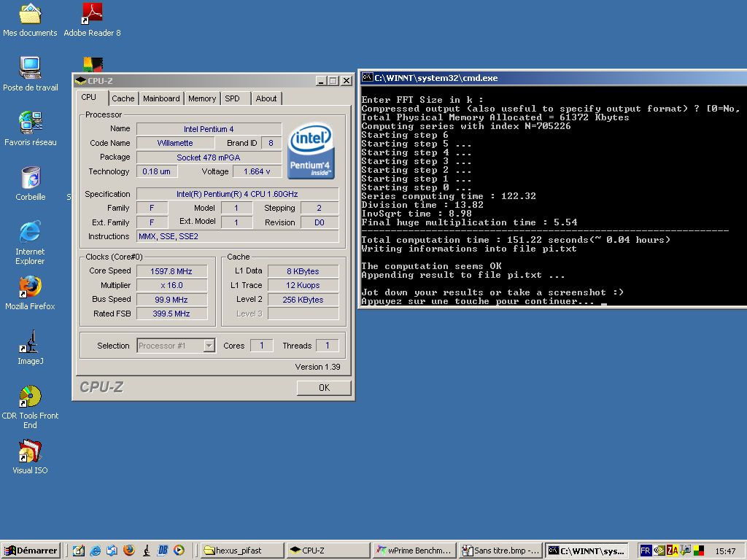Launch ImageJ microscope quick launch icon
747x560 pixels.
pyautogui.click(x=146, y=551)
